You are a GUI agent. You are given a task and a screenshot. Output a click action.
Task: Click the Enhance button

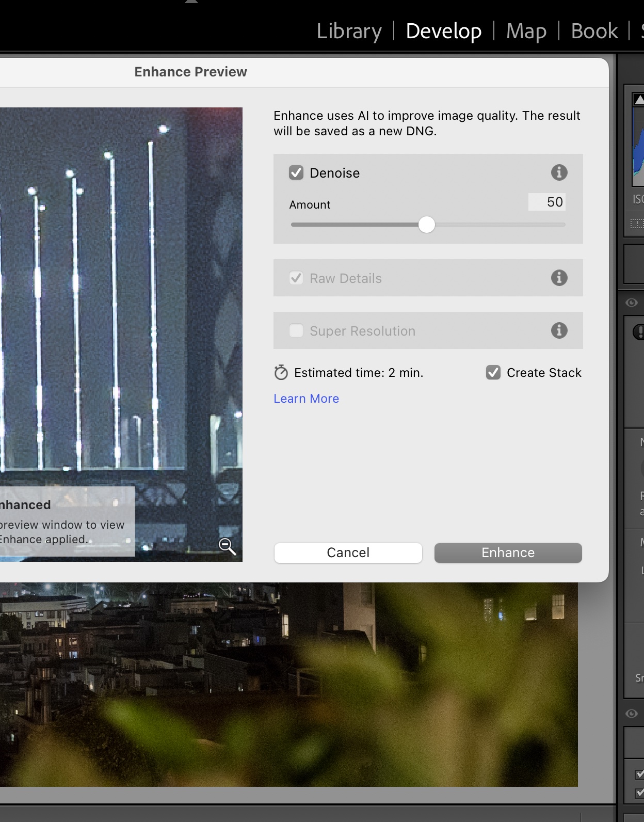[x=508, y=552]
